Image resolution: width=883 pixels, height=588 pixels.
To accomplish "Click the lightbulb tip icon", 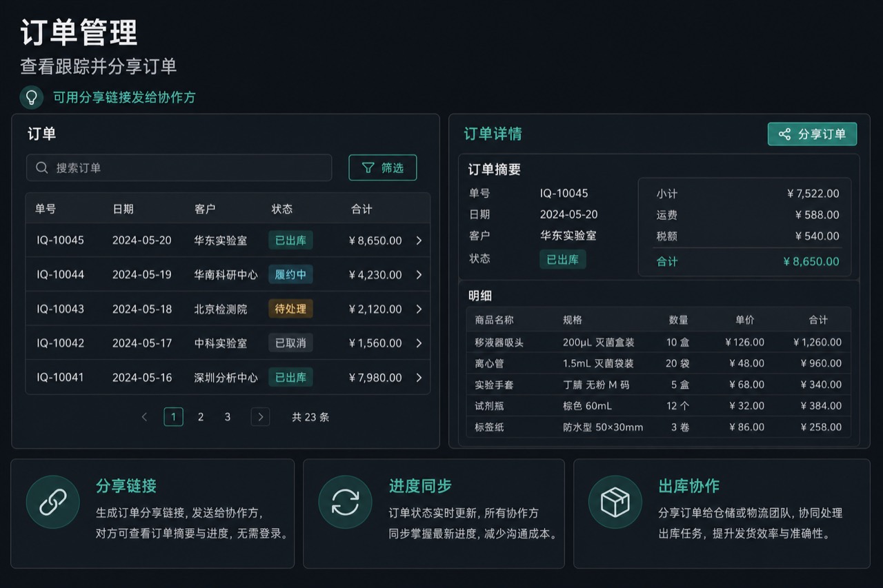I will 31,97.
